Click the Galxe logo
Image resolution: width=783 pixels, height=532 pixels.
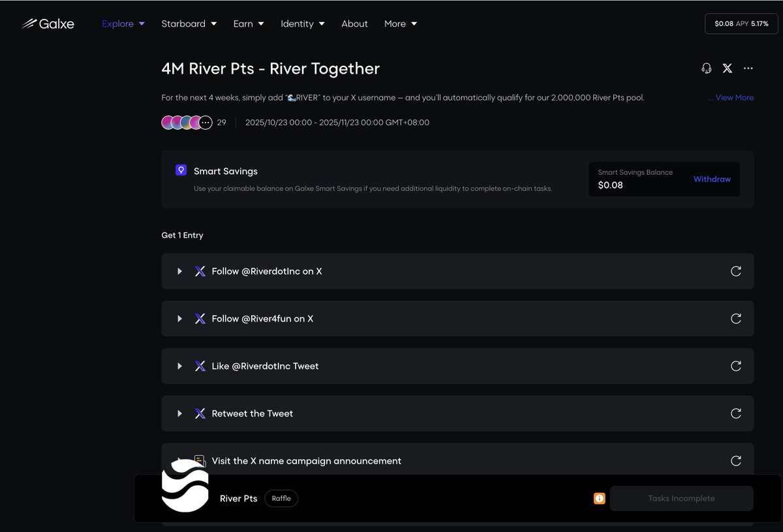[48, 24]
